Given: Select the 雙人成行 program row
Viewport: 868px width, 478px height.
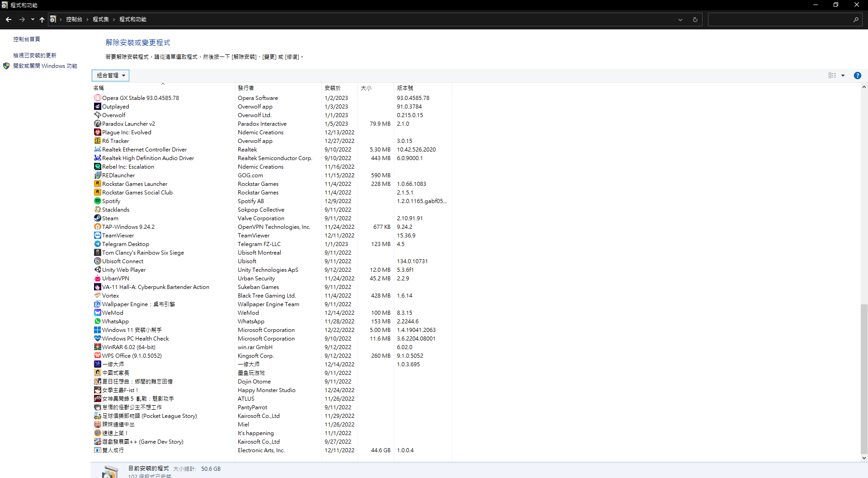Looking at the screenshot, I should coord(272,450).
